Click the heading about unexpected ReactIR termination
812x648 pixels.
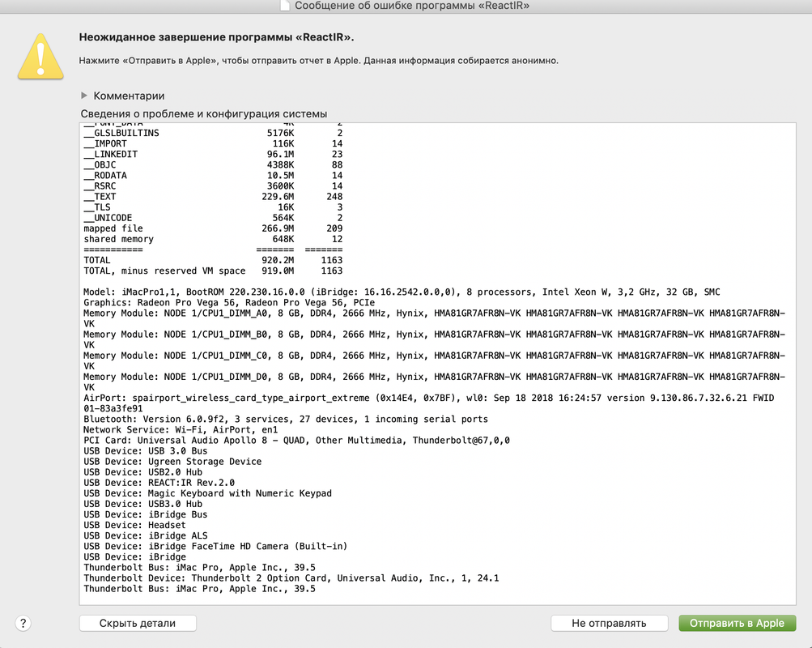216,37
